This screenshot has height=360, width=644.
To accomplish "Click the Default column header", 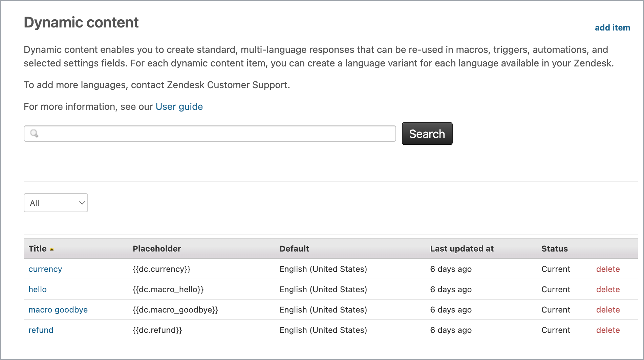I will (294, 249).
